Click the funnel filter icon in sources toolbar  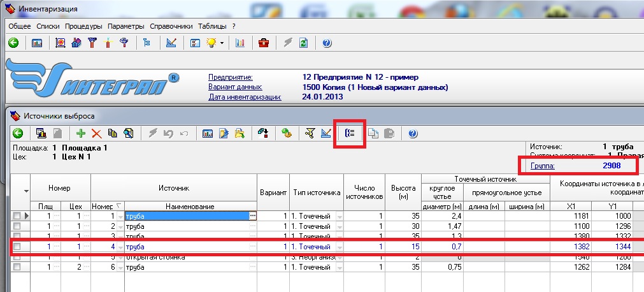click(x=310, y=133)
